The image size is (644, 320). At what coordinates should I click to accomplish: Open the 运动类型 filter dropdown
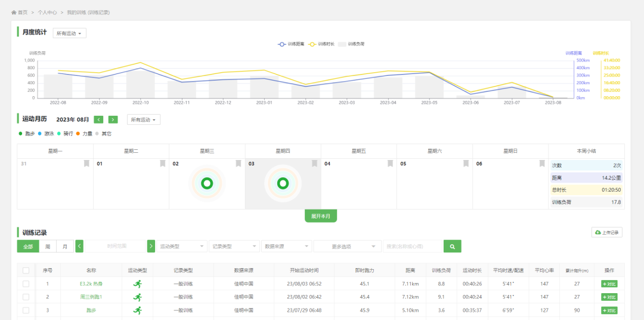click(181, 247)
